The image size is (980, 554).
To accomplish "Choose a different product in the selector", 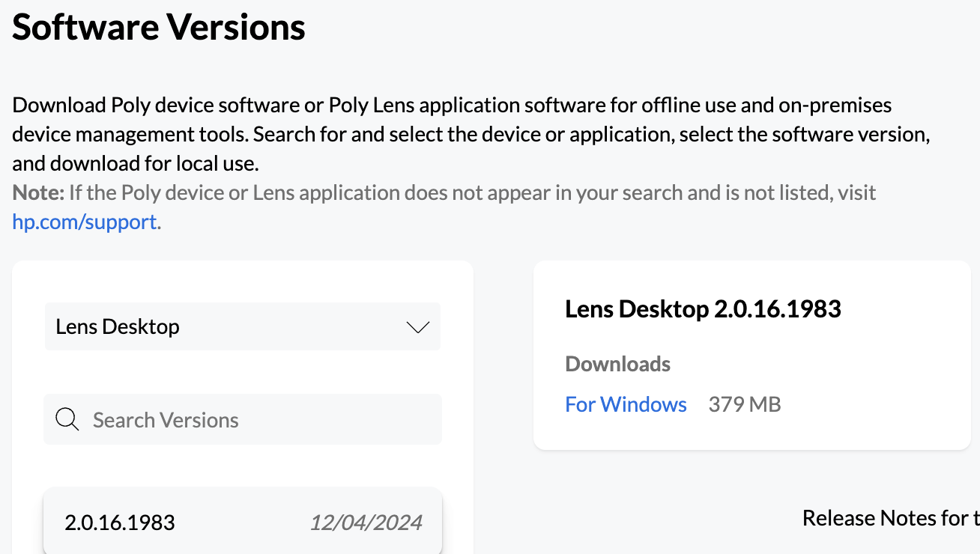I will point(242,326).
